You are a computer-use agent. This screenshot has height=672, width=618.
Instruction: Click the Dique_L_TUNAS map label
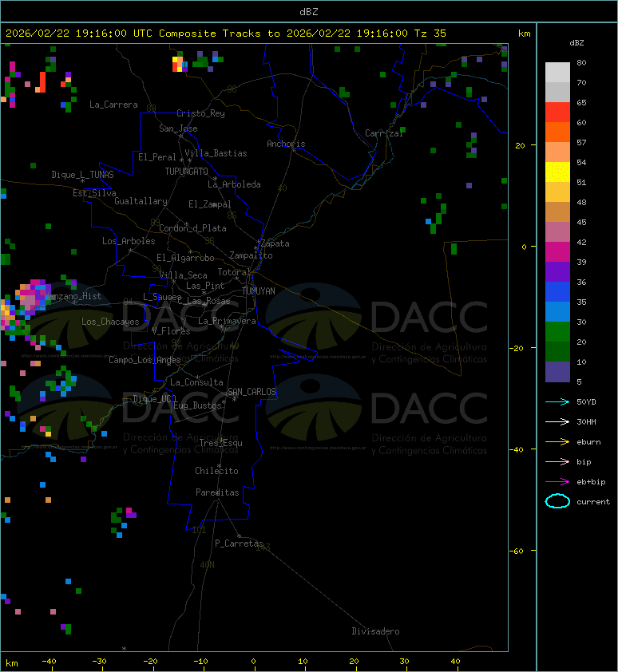pos(83,175)
